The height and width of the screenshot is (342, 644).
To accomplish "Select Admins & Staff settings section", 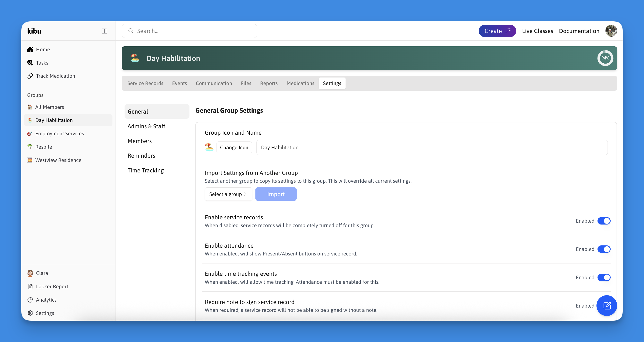I will (x=146, y=126).
